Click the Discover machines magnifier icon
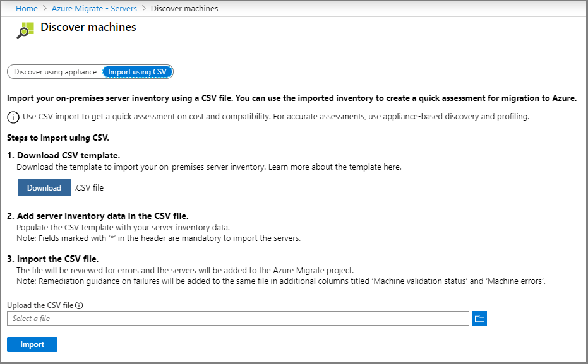This screenshot has width=588, height=364. [x=25, y=31]
